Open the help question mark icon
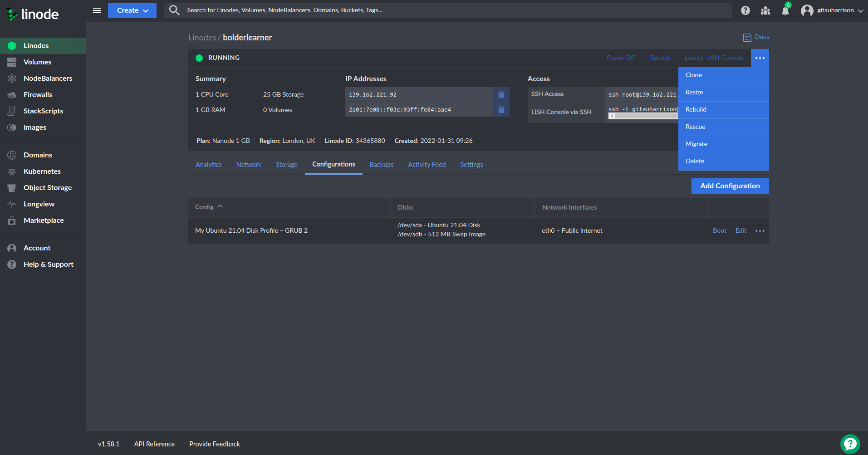Viewport: 868px width, 455px height. [745, 10]
